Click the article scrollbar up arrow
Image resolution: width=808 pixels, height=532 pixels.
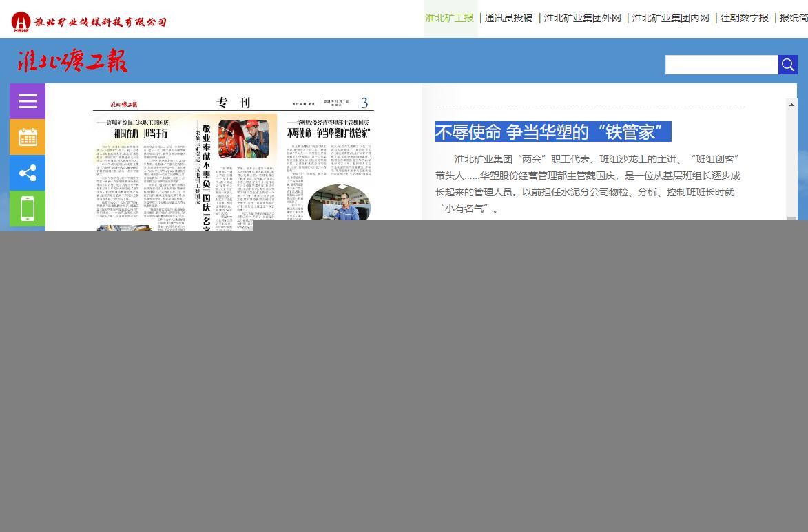tap(791, 105)
